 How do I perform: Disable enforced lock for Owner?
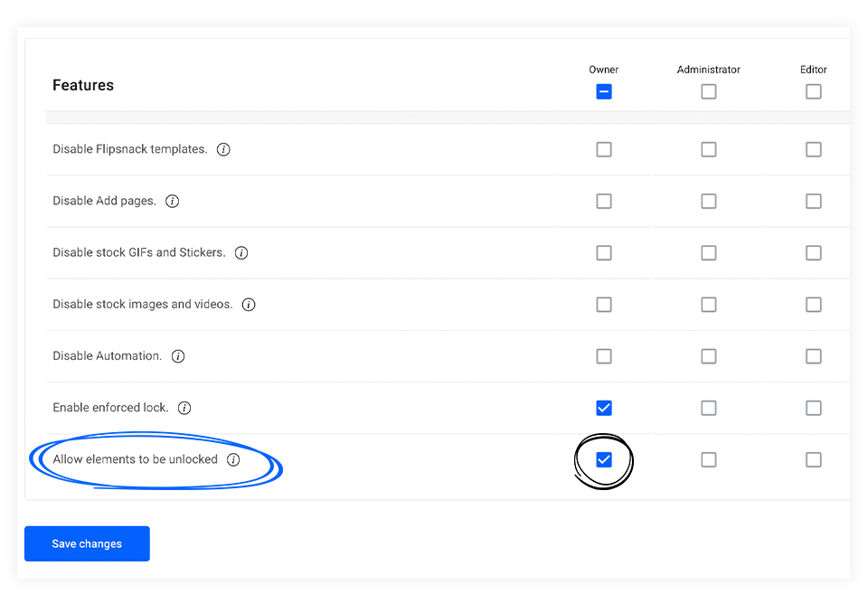604,408
